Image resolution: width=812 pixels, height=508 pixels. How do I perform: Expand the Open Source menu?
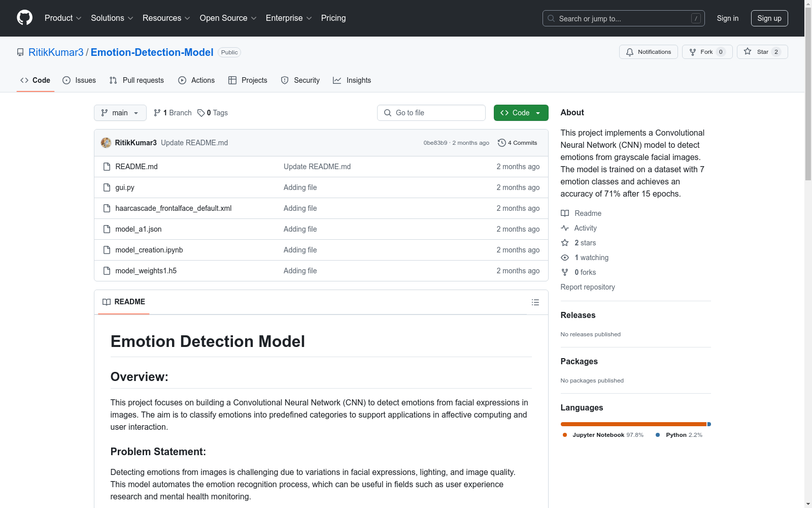[x=228, y=18]
